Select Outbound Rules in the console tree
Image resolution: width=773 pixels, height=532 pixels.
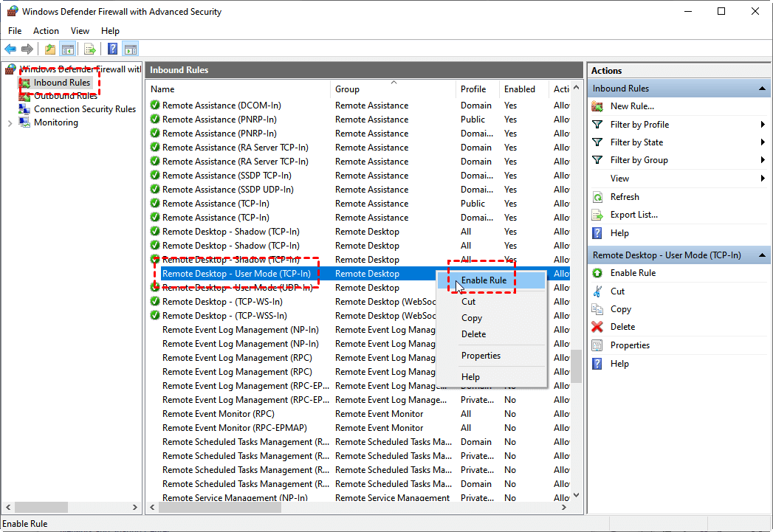[x=66, y=96]
